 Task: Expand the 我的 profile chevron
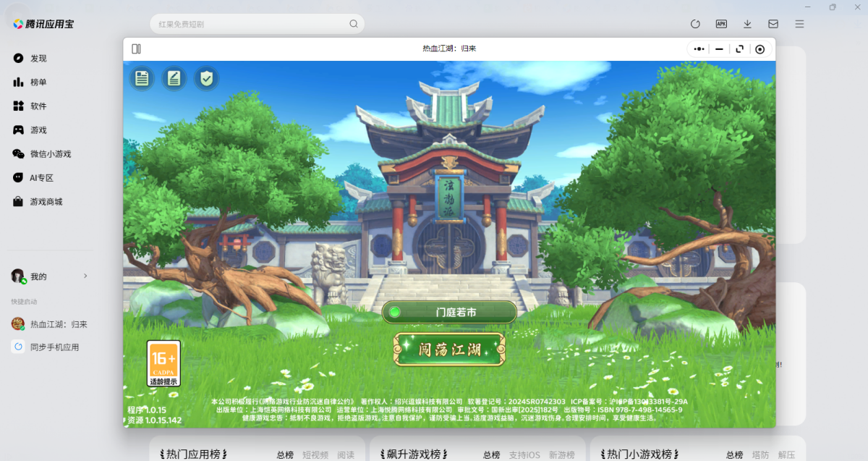tap(85, 276)
